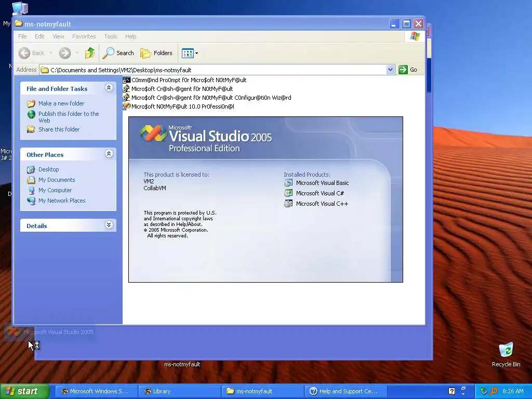
Task: Open My Network Places link
Action: coord(62,201)
